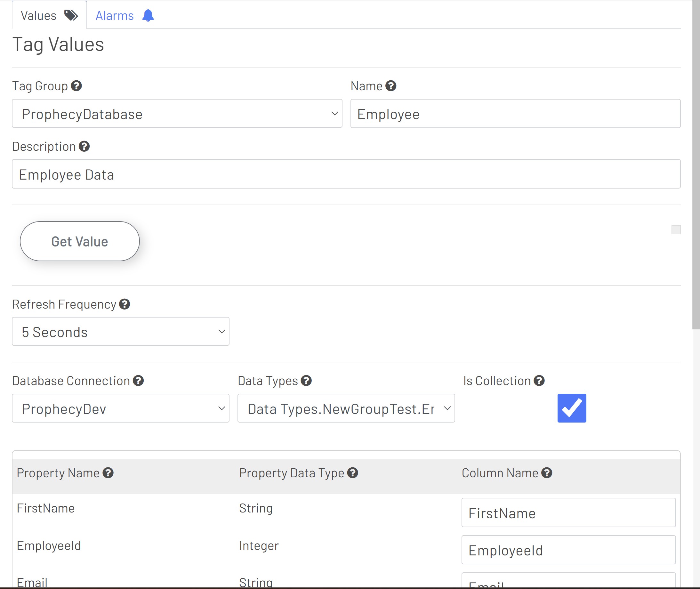Click the Column Name help icon
700x589 pixels.
(547, 473)
